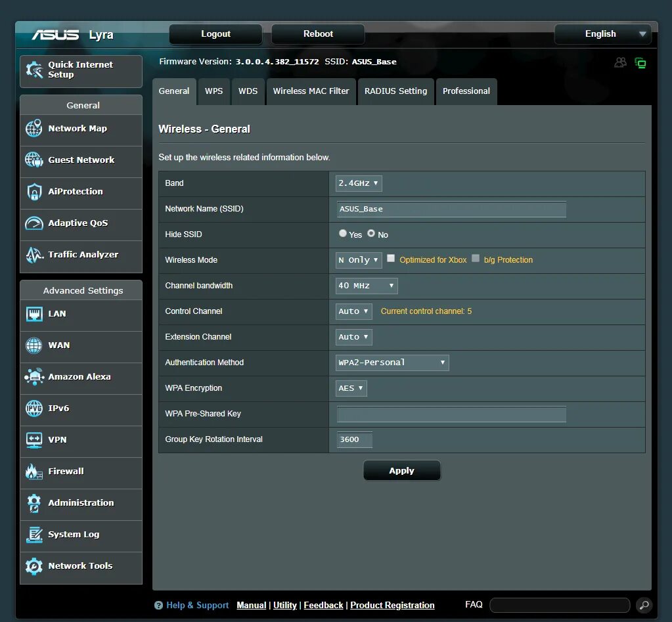Open the Firewall menu label
Image resolution: width=672 pixels, height=622 pixels.
tap(66, 471)
